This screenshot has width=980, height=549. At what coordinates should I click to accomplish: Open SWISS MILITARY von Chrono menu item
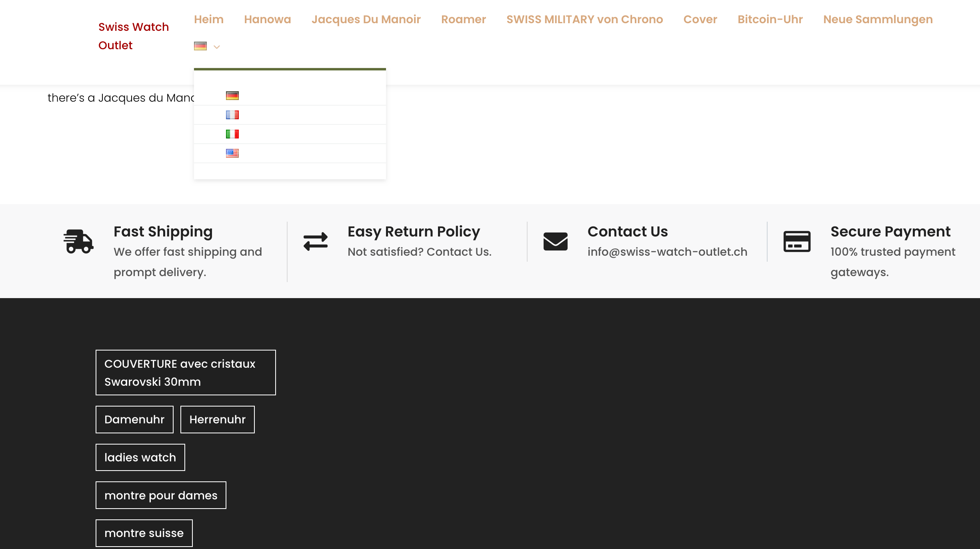585,19
